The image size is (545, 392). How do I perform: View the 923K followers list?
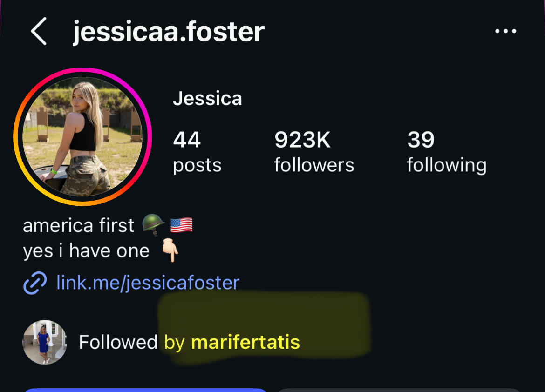pyautogui.click(x=314, y=151)
